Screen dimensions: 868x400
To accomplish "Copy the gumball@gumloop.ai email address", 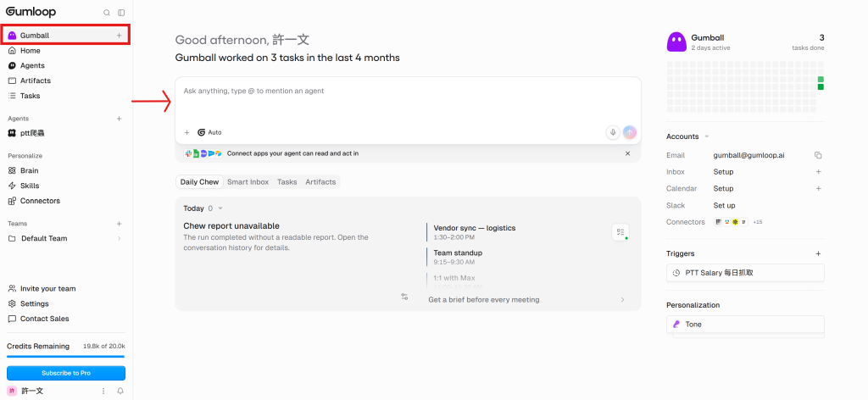I will (818, 155).
